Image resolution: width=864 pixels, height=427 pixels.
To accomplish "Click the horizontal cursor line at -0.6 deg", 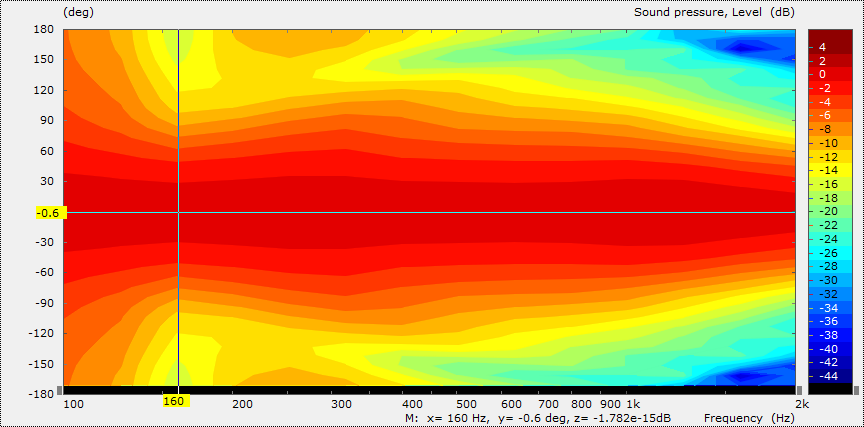I will pos(430,212).
